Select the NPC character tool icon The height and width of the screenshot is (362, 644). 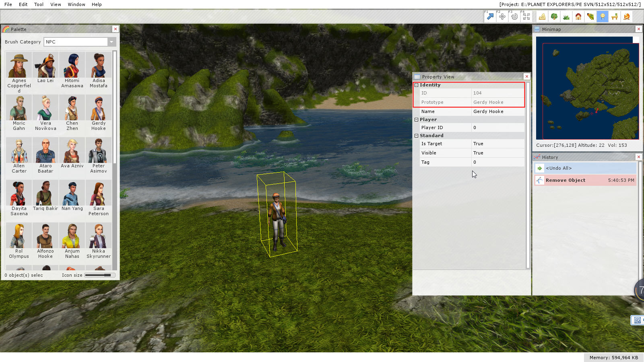coord(603,16)
